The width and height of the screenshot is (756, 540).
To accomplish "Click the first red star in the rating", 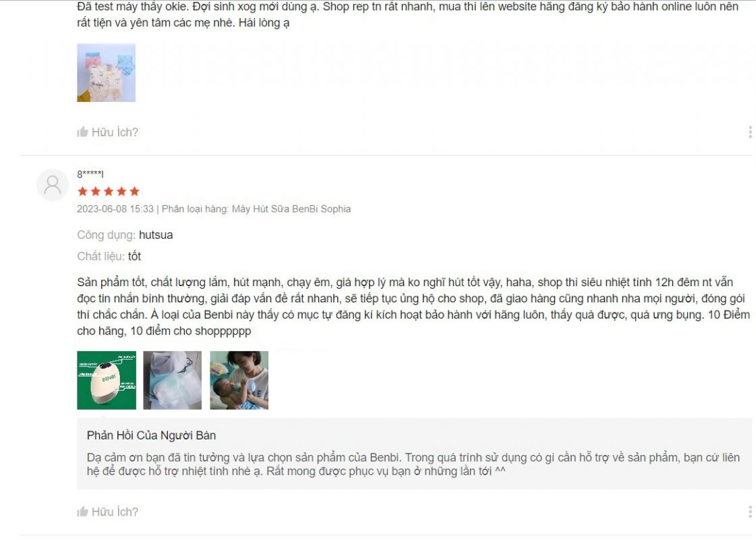I will coord(82,192).
